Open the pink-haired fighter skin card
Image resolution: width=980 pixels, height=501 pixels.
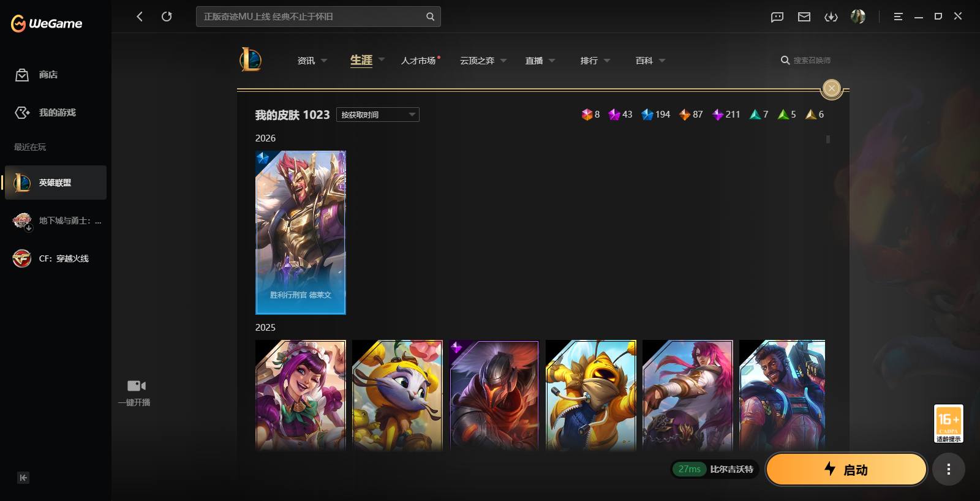tap(688, 396)
